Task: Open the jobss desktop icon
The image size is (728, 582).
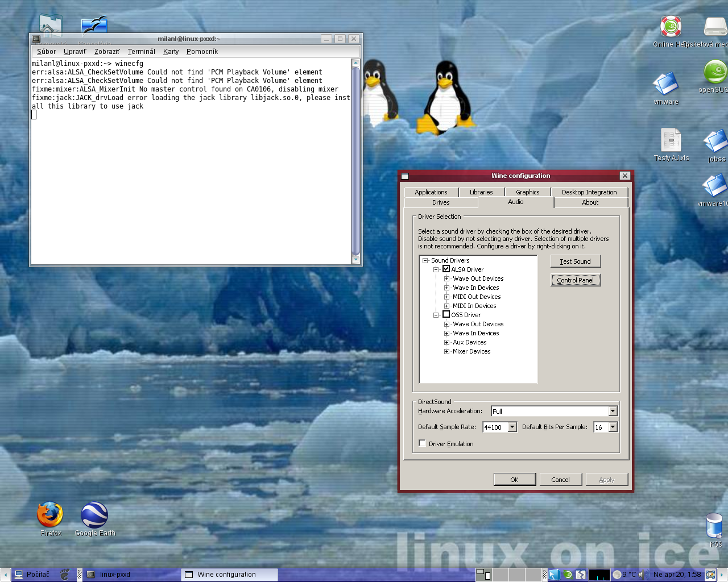Action: [715, 141]
